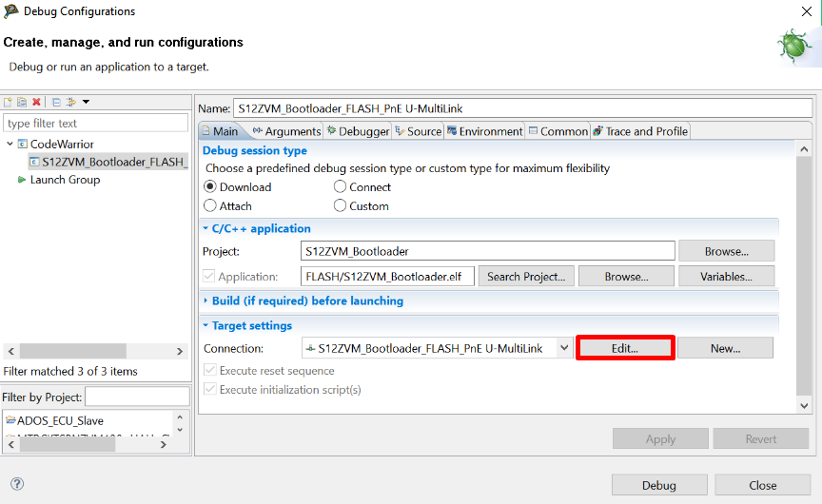Toggle the Application checkbox

tap(208, 276)
